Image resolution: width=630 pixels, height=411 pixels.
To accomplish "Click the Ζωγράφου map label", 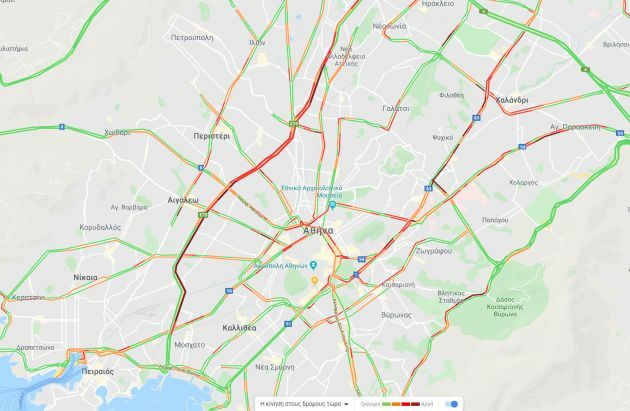I will click(x=434, y=251).
